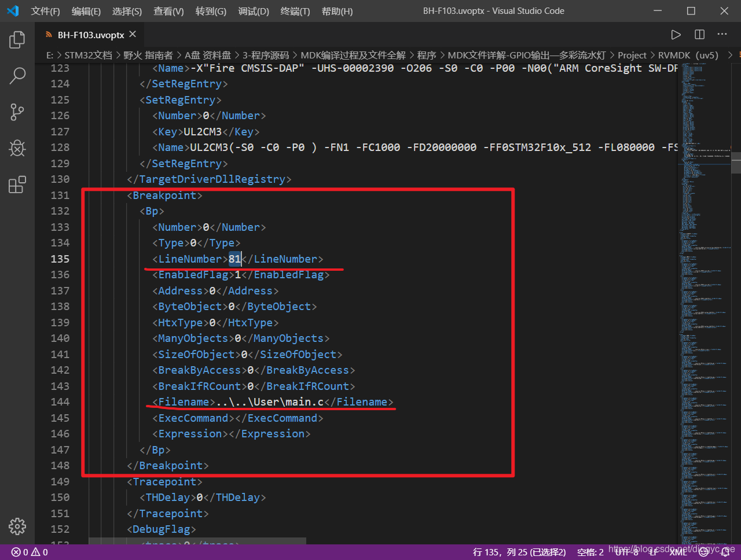Open the Extensions view
The width and height of the screenshot is (741, 560).
[x=17, y=185]
